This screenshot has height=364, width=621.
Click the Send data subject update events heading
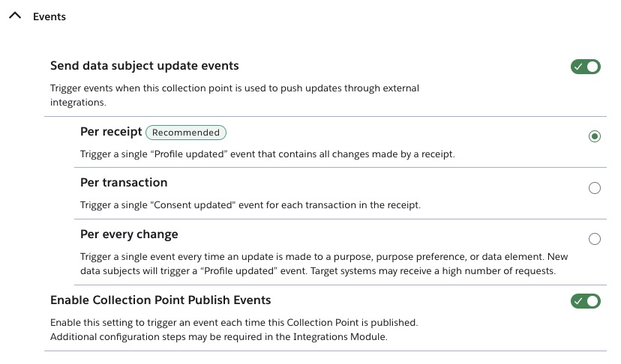[145, 66]
